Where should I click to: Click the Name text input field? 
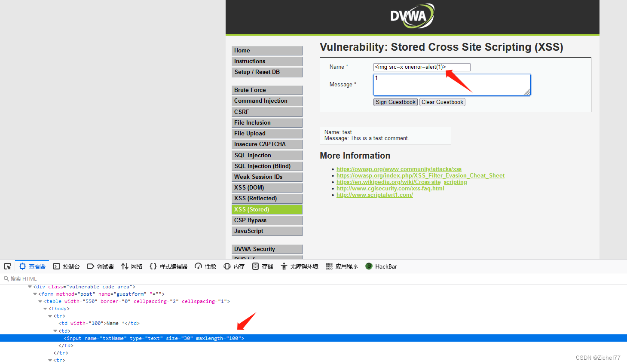422,67
